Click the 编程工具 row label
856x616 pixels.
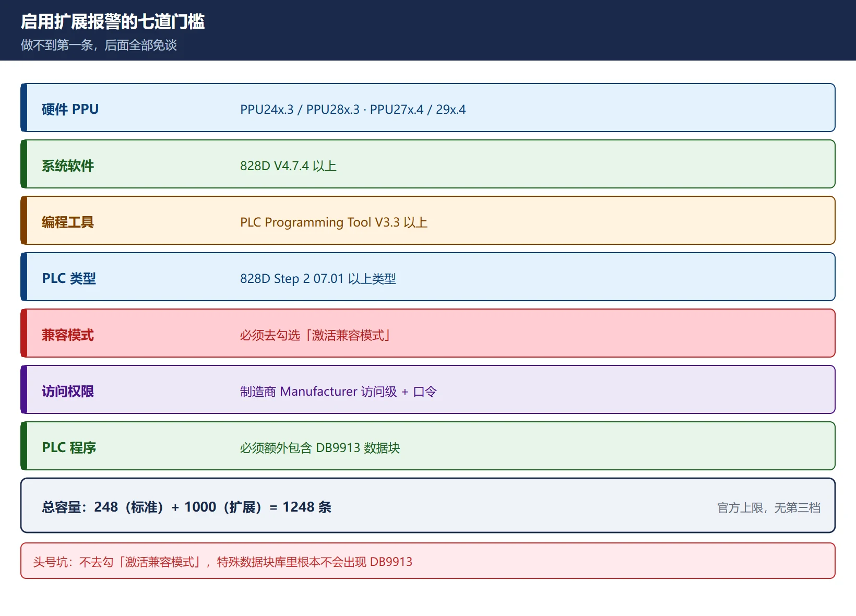click(x=68, y=222)
